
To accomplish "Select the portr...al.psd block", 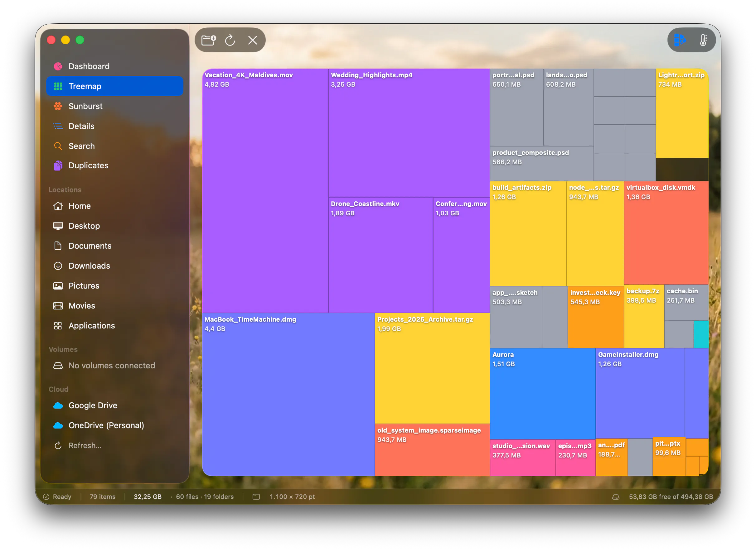I will coord(517,108).
